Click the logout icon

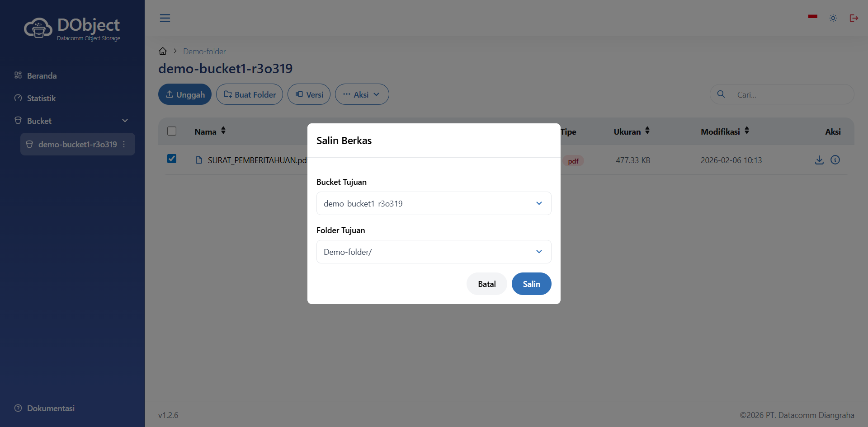click(x=854, y=18)
